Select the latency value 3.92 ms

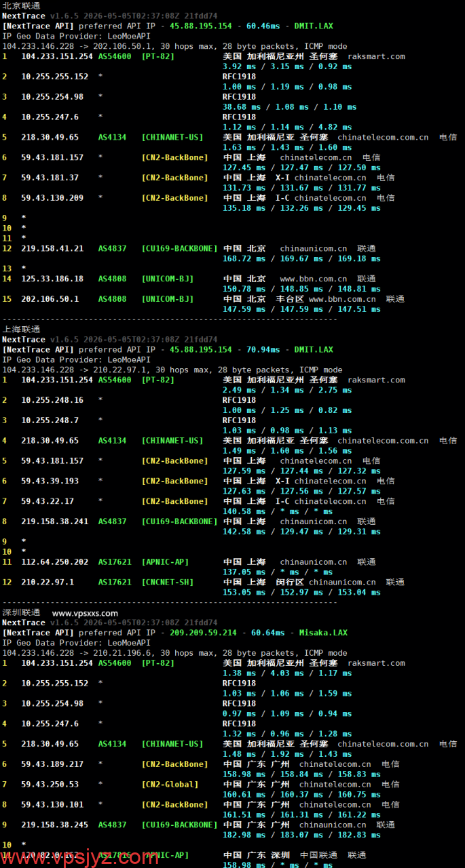(x=240, y=66)
